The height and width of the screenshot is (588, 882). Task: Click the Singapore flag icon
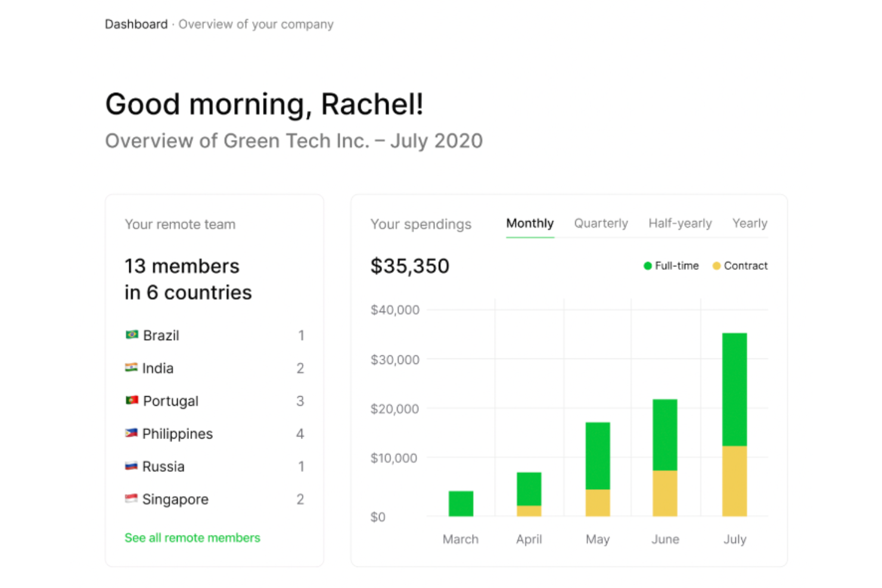pyautogui.click(x=131, y=499)
